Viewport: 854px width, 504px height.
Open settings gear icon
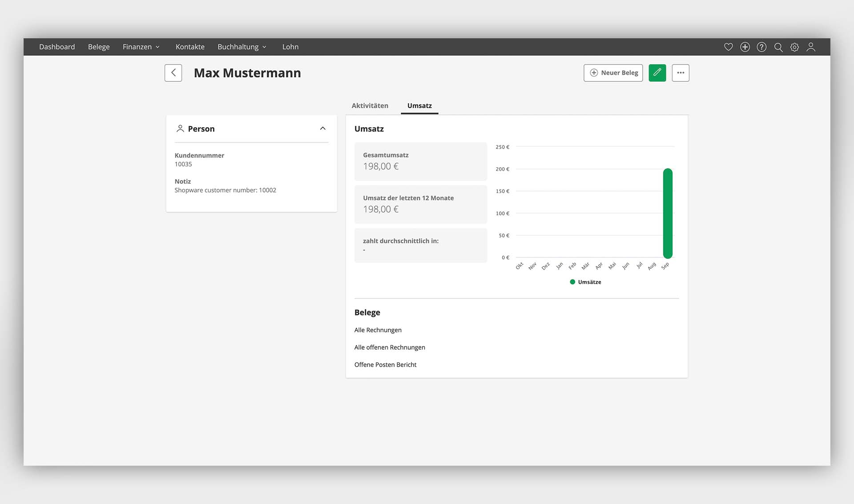point(794,47)
